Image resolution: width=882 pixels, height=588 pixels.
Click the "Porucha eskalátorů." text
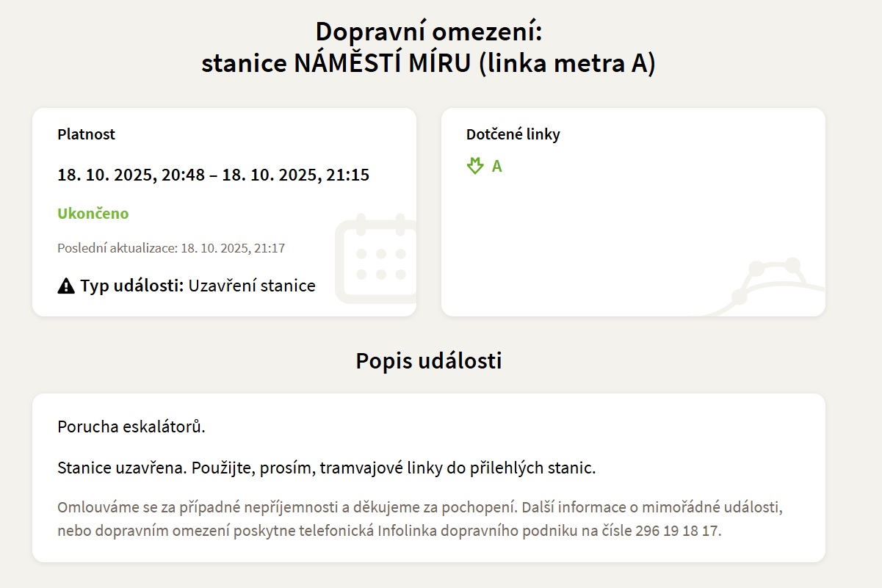click(131, 427)
